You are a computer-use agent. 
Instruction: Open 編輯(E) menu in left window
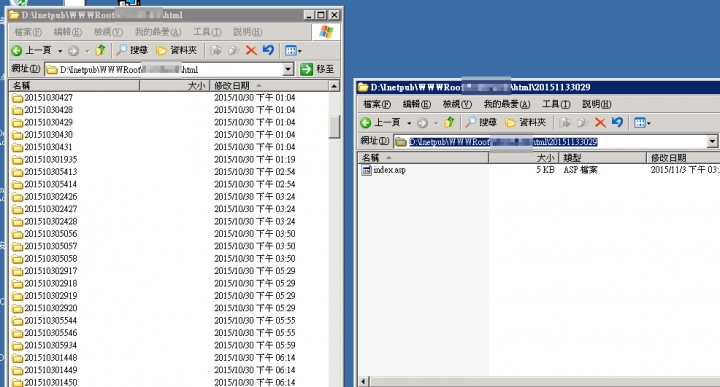point(68,32)
